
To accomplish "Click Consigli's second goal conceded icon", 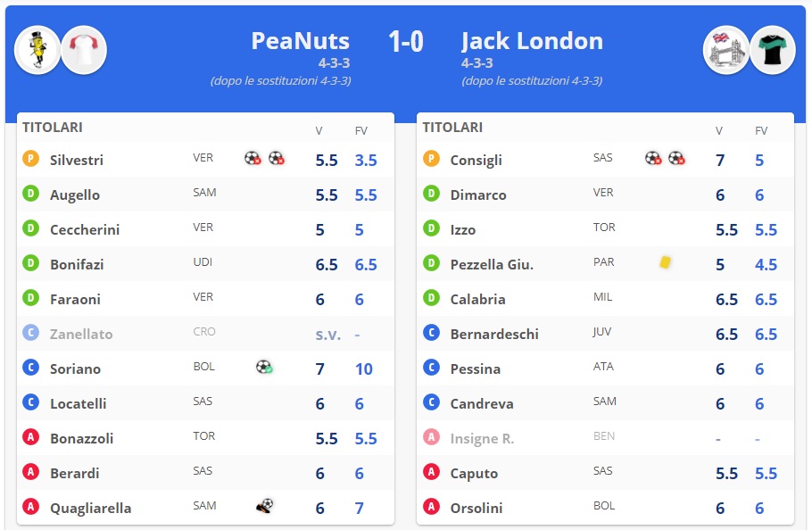I will coord(676,158).
